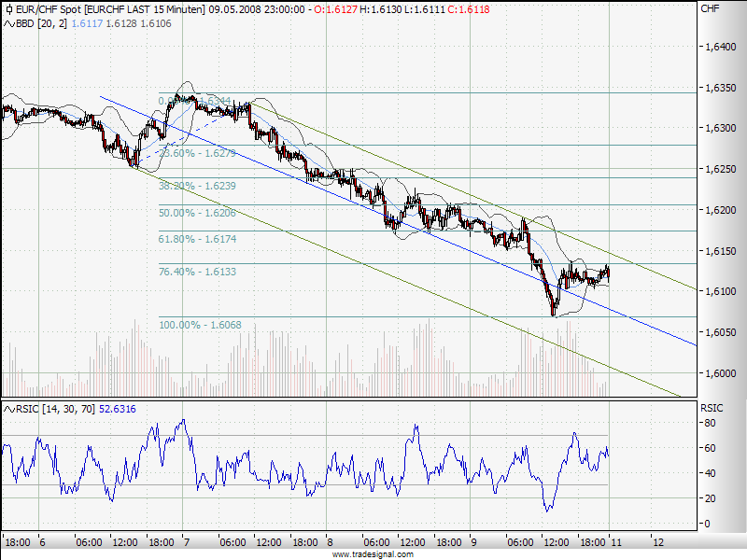Image resolution: width=747 pixels, height=560 pixels.
Task: Click the RSIC [14, 30, 70] indicator label
Action: click(56, 409)
